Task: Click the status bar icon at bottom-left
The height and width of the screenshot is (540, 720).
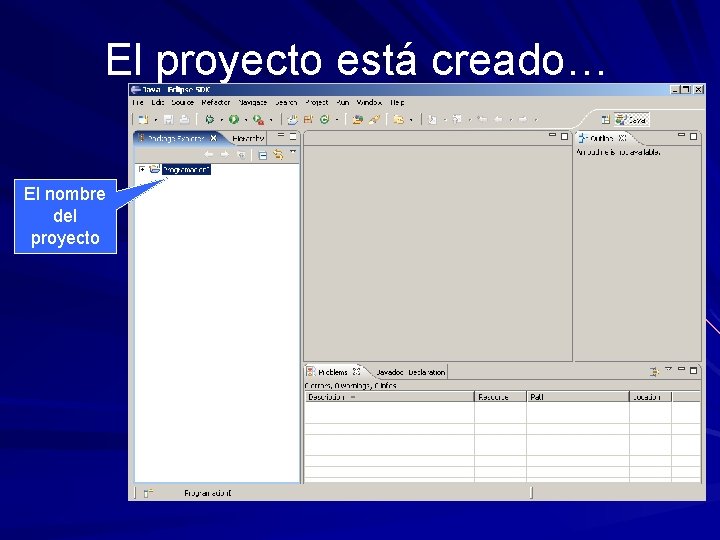Action: point(148,494)
